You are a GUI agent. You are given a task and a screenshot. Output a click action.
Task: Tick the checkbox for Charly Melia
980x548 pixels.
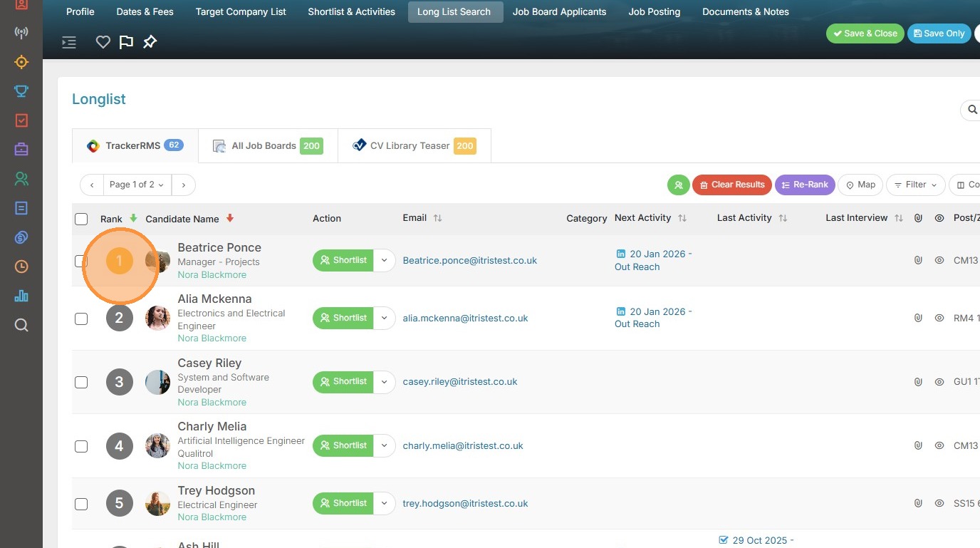pyautogui.click(x=81, y=446)
